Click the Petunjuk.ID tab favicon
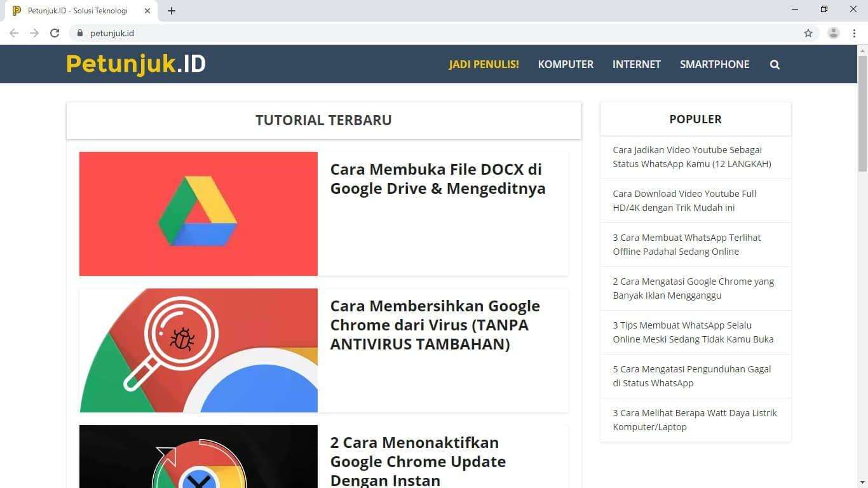This screenshot has height=488, width=868. (17, 11)
